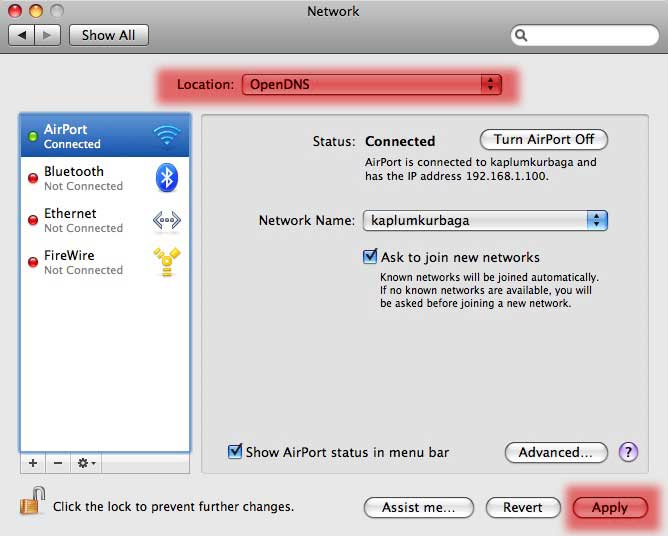Select FireWire in the service list

pos(105,262)
